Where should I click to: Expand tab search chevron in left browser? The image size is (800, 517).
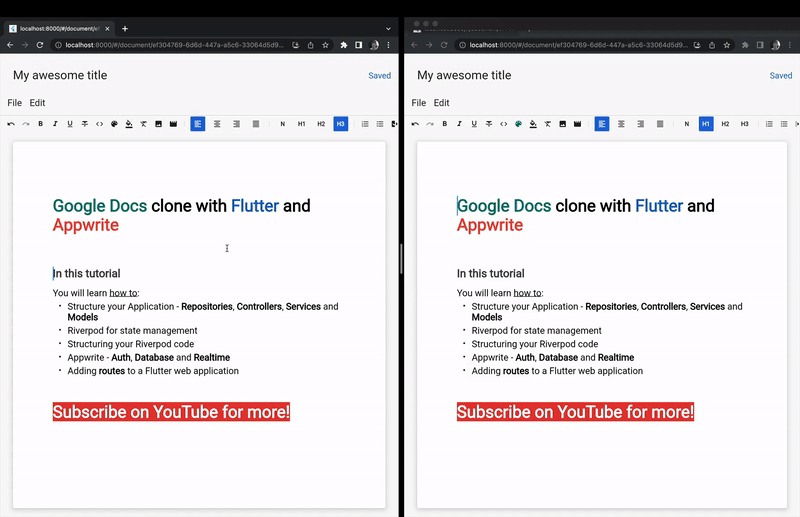388,29
